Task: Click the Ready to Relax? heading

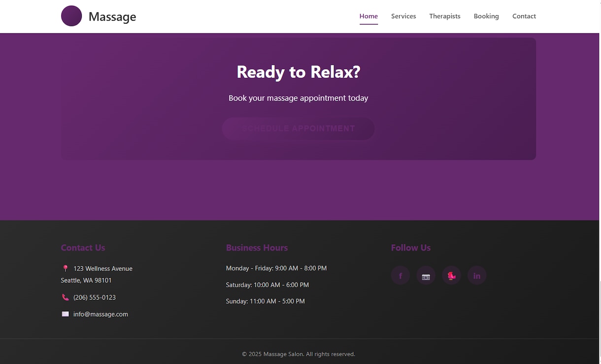Action: pos(299,72)
